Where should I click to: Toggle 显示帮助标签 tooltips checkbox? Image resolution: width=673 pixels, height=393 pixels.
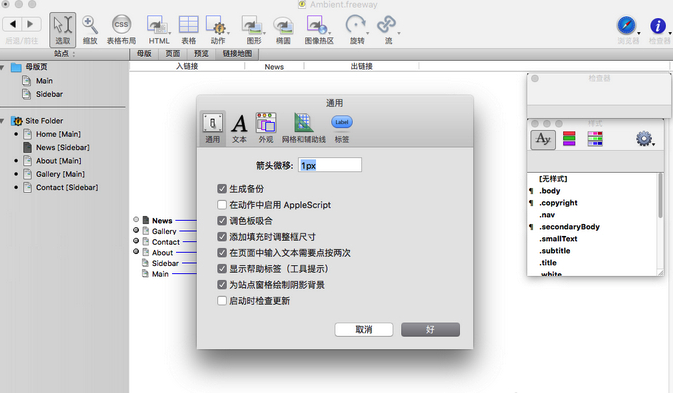coord(222,269)
